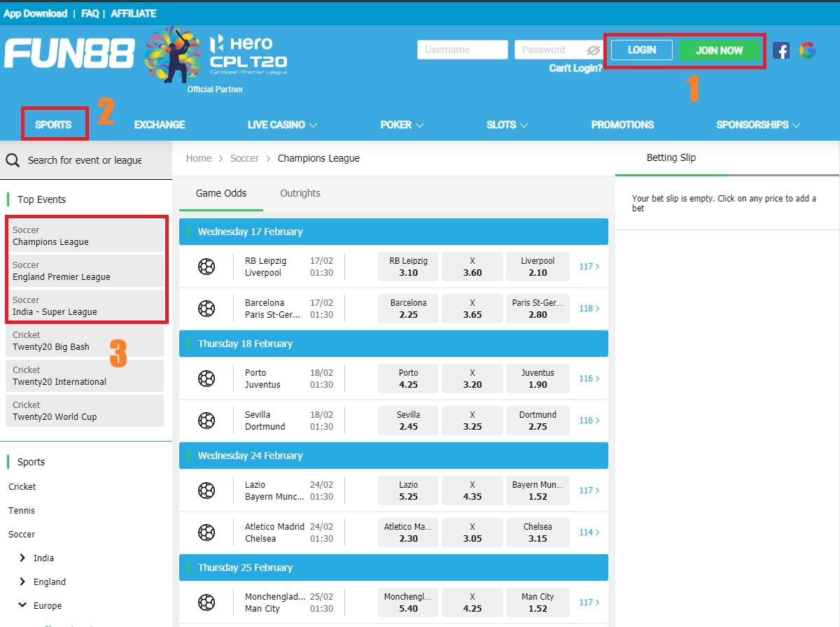Open 116 more markets for Sevilla vs Dortmund

(589, 421)
